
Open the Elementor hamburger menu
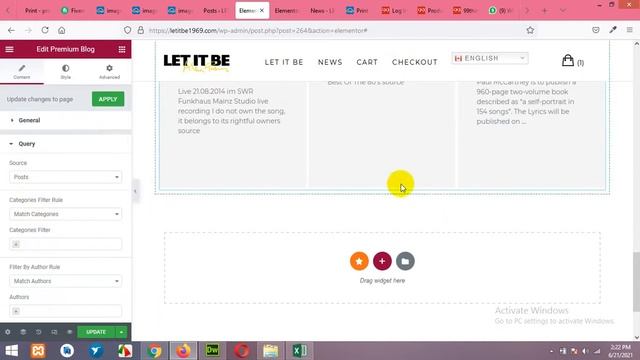tap(9, 49)
